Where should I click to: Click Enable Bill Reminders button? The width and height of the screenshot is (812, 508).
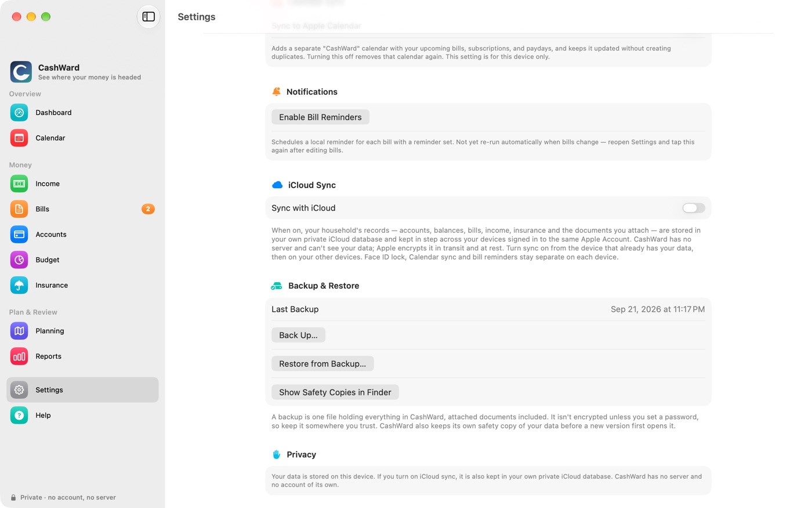point(320,117)
